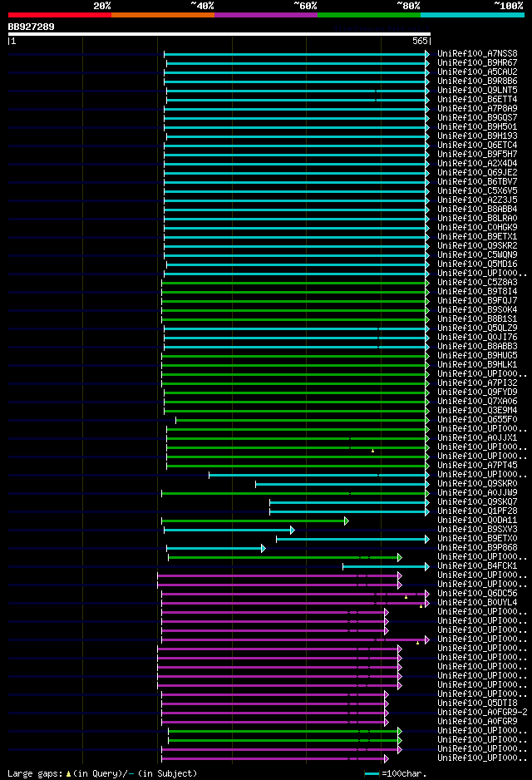Screen dimensions: 532x780
Task: Click the white query sequence bar
Action: tap(219, 34)
